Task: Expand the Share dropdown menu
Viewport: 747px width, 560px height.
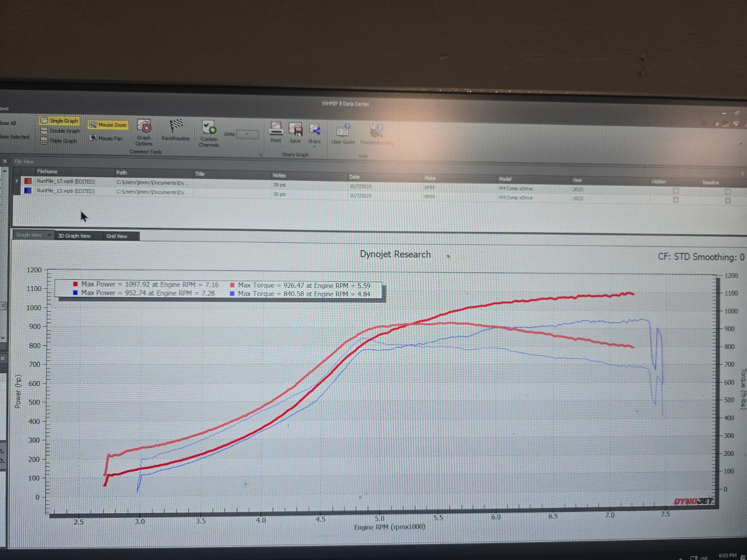Action: tap(314, 147)
